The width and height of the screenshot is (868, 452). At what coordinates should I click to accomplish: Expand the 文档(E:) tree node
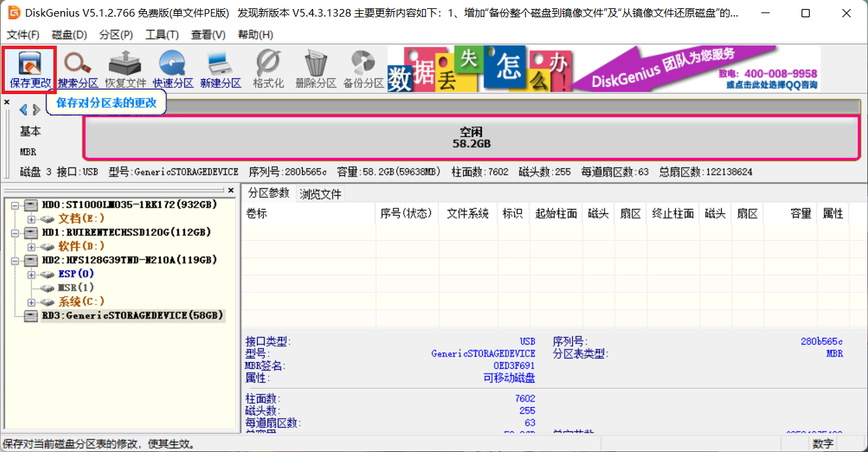[31, 219]
